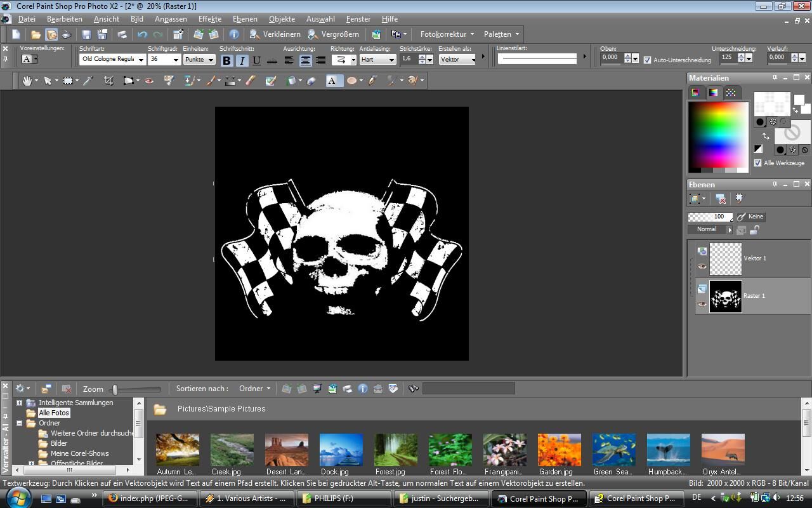The height and width of the screenshot is (508, 812).
Task: Hide the Vektor 1 layer
Action: (x=702, y=267)
